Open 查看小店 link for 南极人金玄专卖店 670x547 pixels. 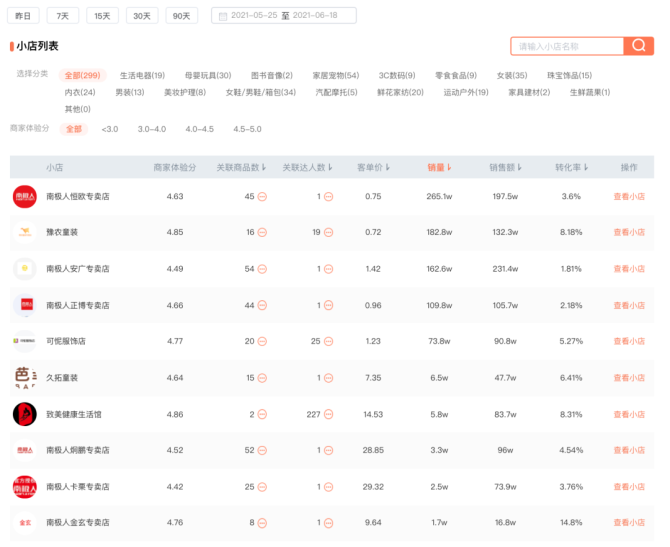pos(629,523)
